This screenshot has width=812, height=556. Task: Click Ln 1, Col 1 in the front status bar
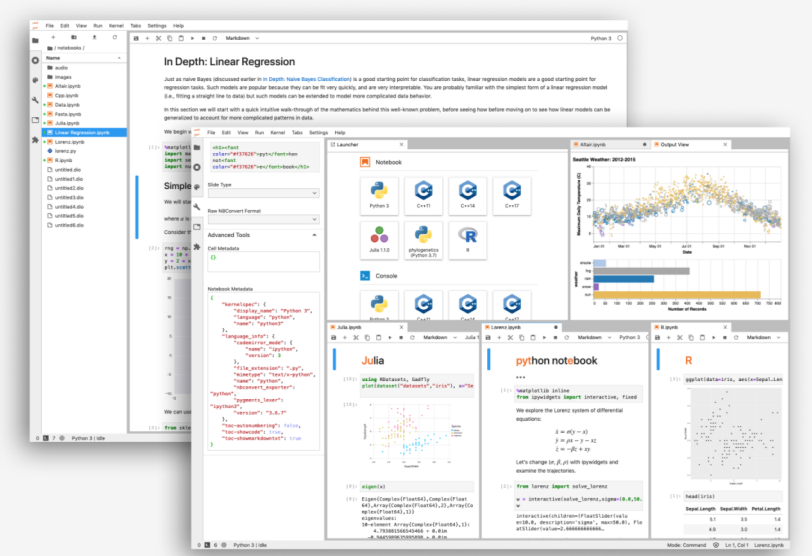736,545
